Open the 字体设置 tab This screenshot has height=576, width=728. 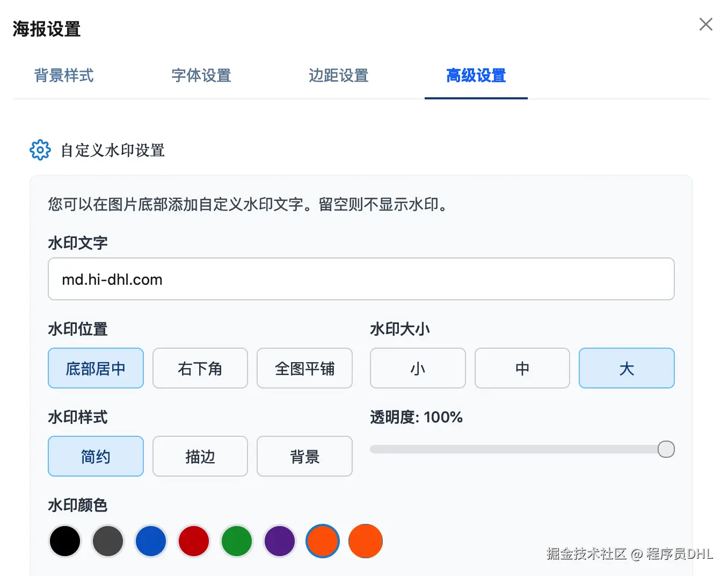[201, 76]
